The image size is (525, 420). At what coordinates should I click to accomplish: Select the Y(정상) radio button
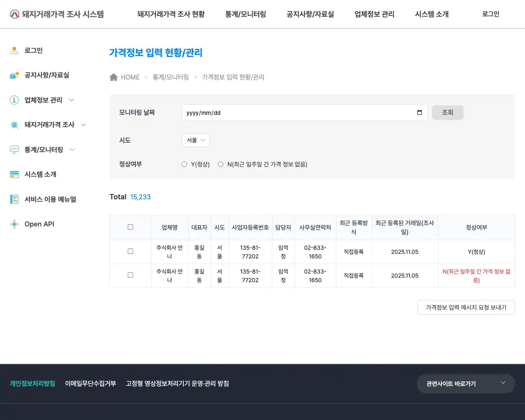point(184,164)
